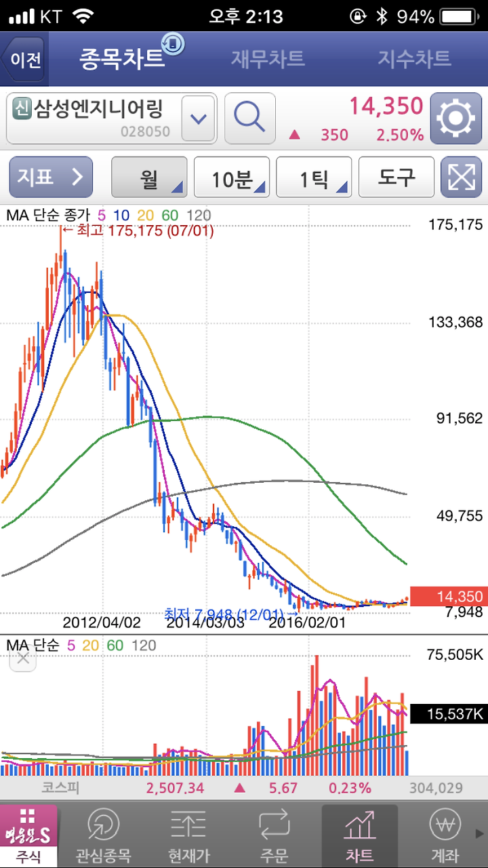The width and height of the screenshot is (488, 868).
Task: Tap the Wi-Fi status icon
Action: [83, 16]
